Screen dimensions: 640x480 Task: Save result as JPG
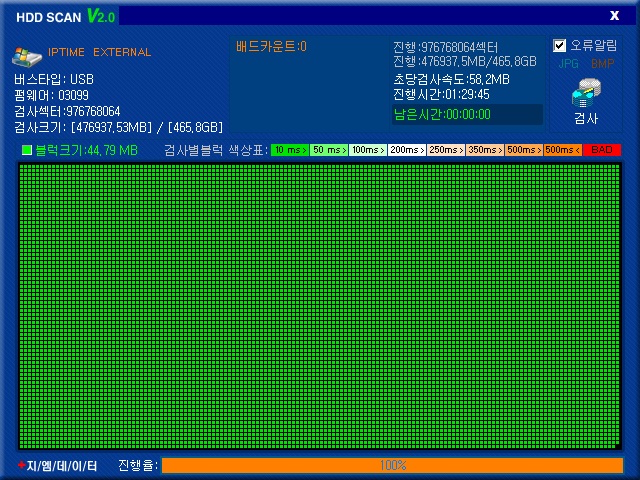tap(568, 63)
